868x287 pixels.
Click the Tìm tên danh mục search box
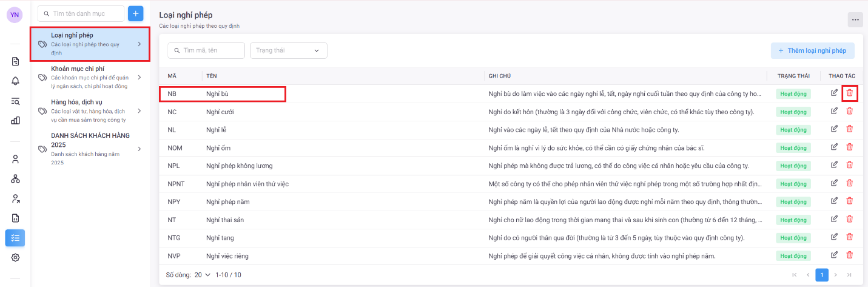(81, 13)
